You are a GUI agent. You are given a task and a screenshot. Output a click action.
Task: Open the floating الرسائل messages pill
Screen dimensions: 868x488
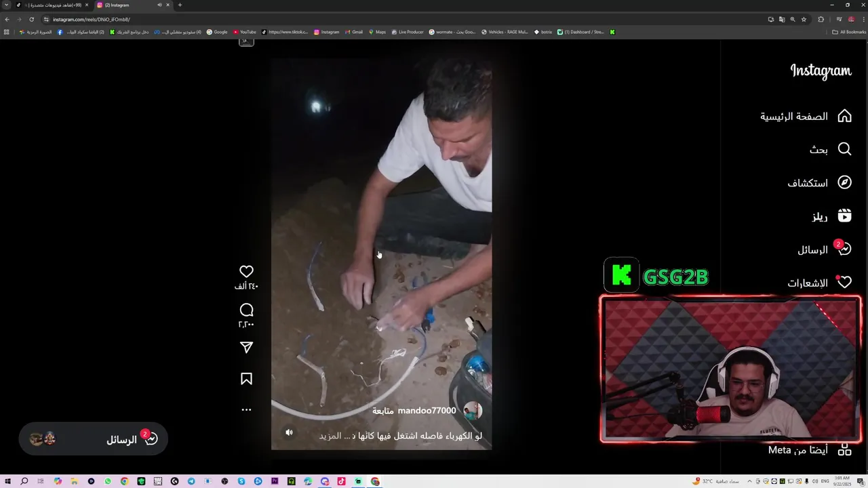(x=94, y=439)
